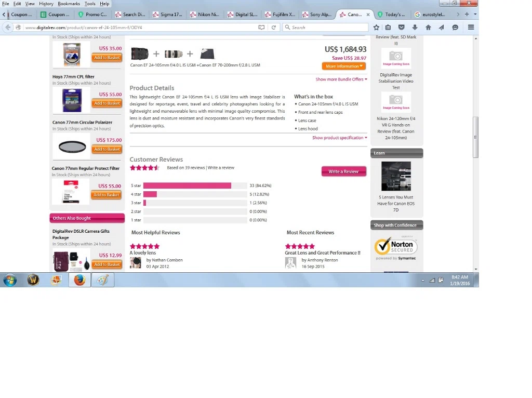Click the 'Write a review' text link

221,168
